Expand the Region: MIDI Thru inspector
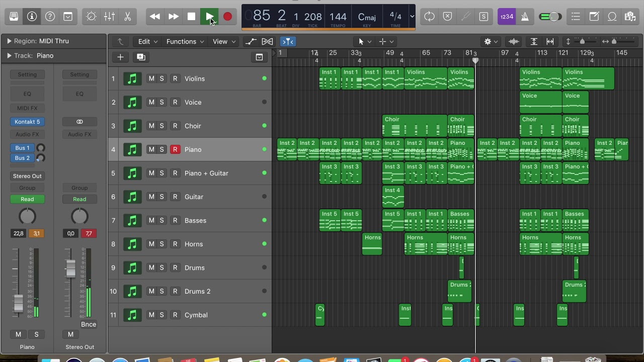644x362 pixels. (9, 41)
